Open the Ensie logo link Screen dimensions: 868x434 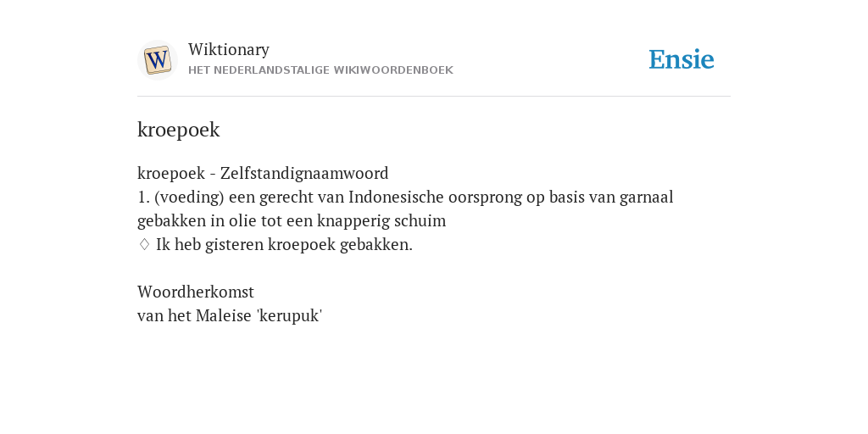point(681,59)
